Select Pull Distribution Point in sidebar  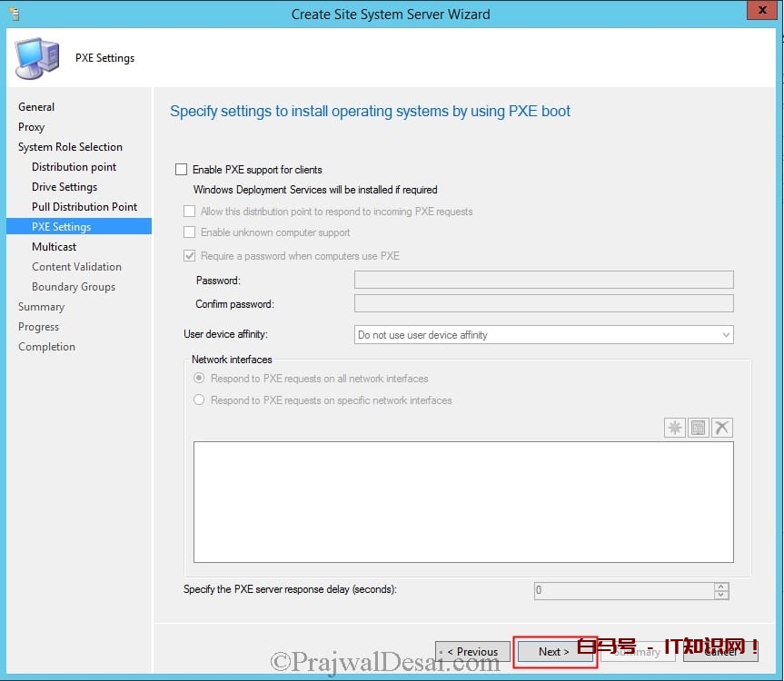[84, 207]
